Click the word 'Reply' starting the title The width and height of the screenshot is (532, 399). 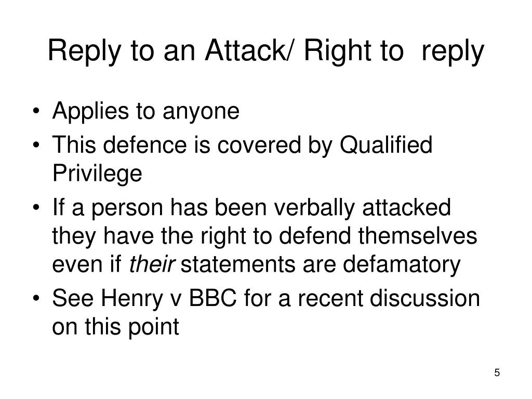tap(85, 51)
